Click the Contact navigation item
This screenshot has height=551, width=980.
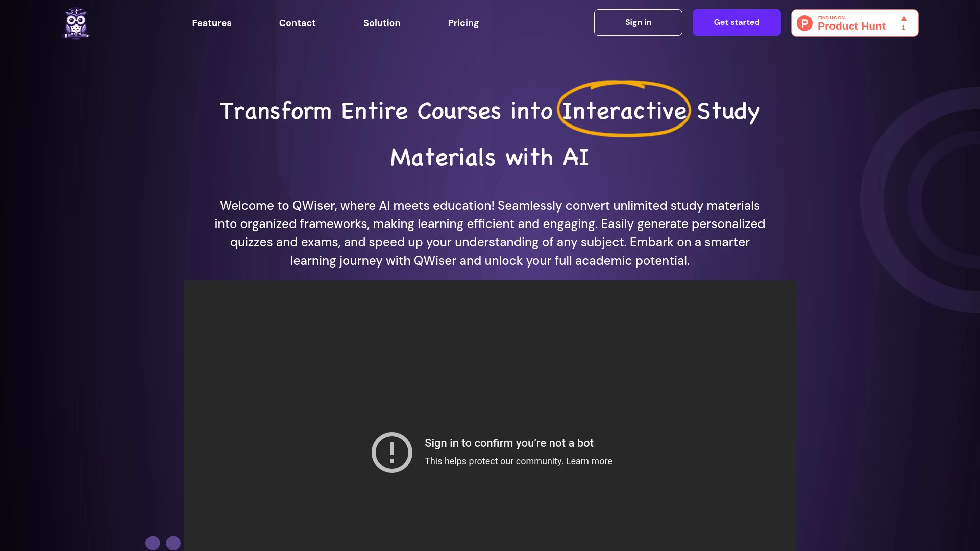298,23
